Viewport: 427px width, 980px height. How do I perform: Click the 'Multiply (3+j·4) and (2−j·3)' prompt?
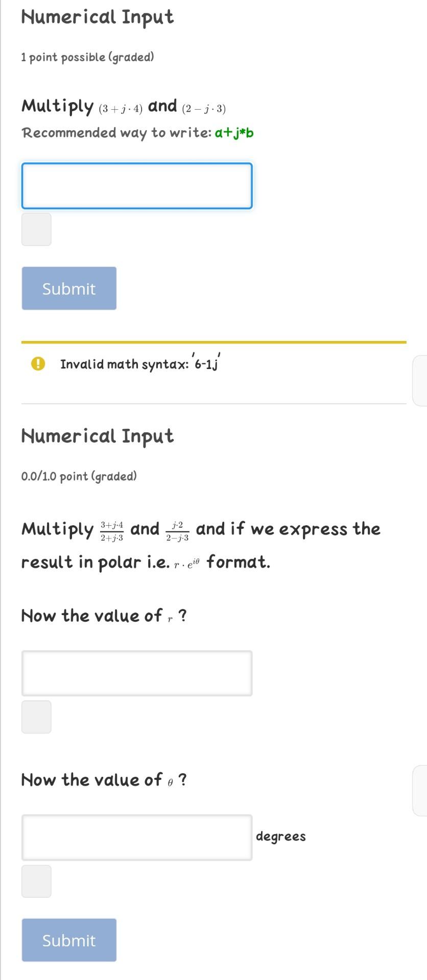(x=124, y=106)
